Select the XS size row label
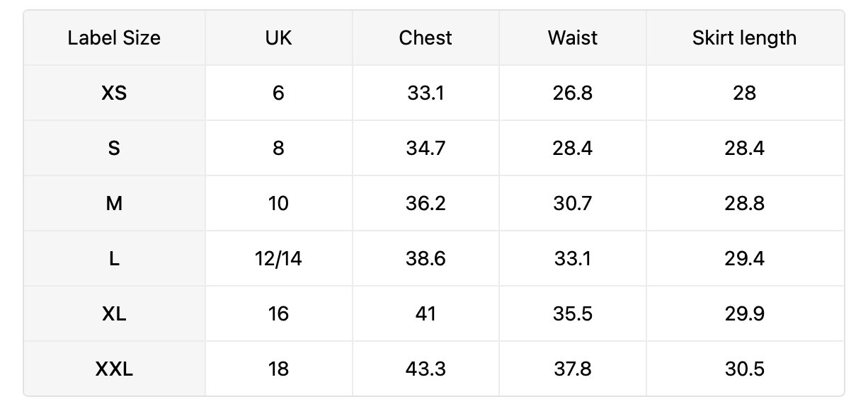 pos(114,93)
